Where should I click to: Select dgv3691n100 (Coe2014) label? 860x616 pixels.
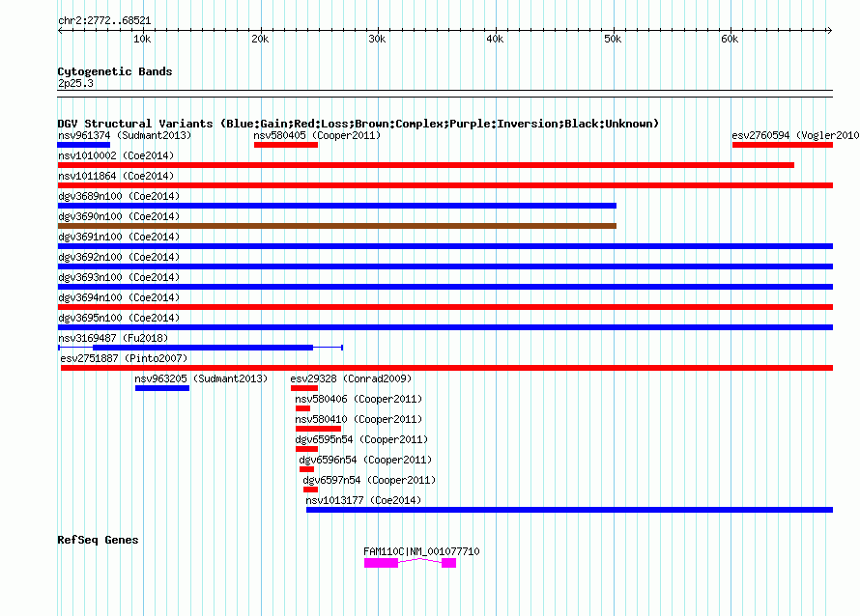tap(119, 237)
